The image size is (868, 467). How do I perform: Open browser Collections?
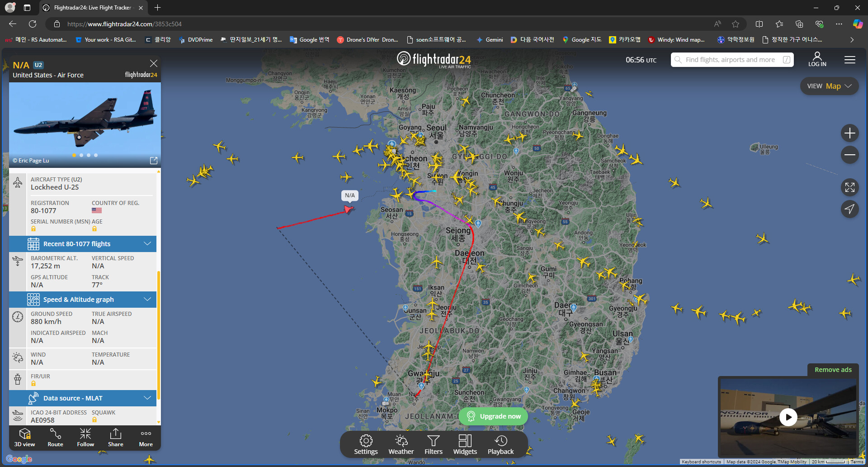pos(799,24)
